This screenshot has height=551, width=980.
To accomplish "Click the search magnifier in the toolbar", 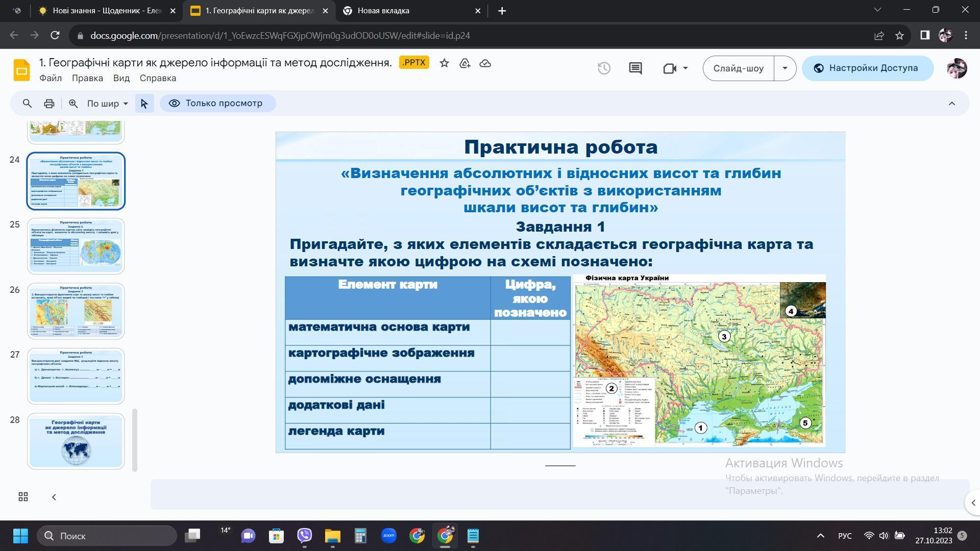I will coord(27,104).
